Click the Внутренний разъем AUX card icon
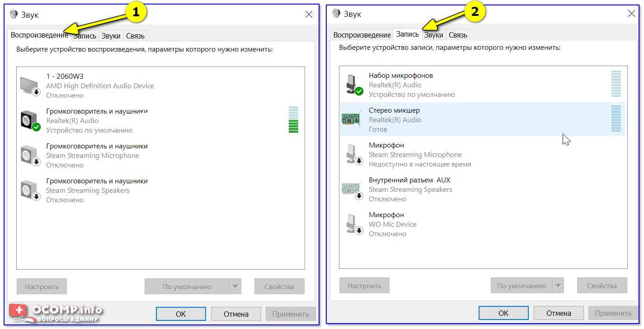 tap(352, 189)
